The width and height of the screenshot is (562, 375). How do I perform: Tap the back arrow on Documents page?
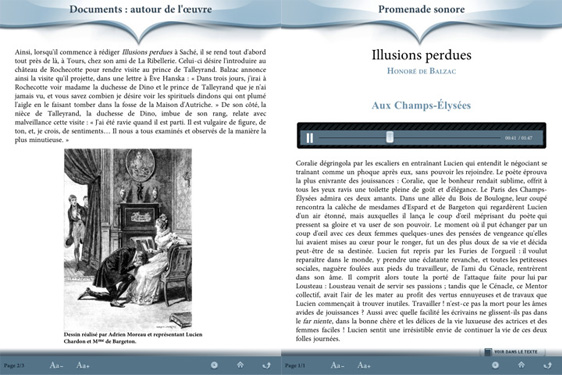266,365
